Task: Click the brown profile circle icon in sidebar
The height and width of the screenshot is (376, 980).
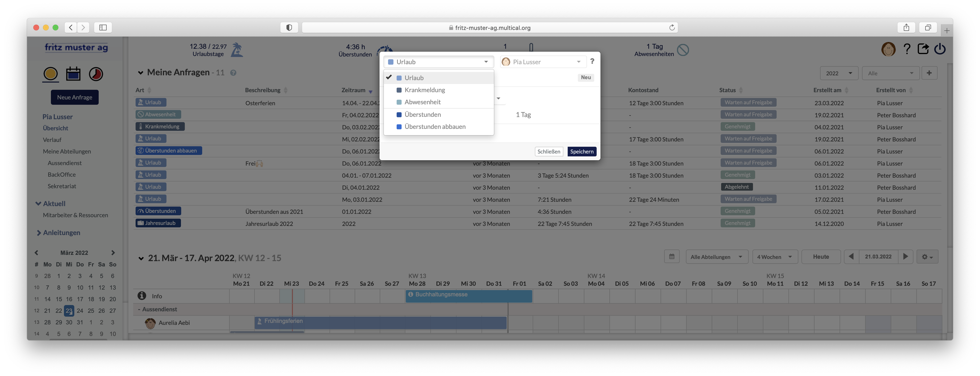Action: pos(50,74)
